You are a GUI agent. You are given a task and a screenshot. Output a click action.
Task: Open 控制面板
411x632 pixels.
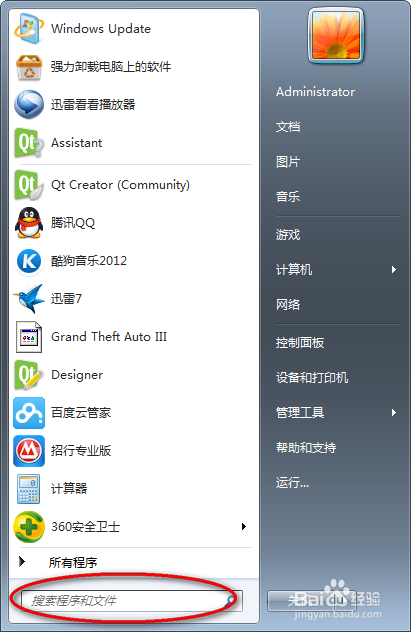pos(300,343)
